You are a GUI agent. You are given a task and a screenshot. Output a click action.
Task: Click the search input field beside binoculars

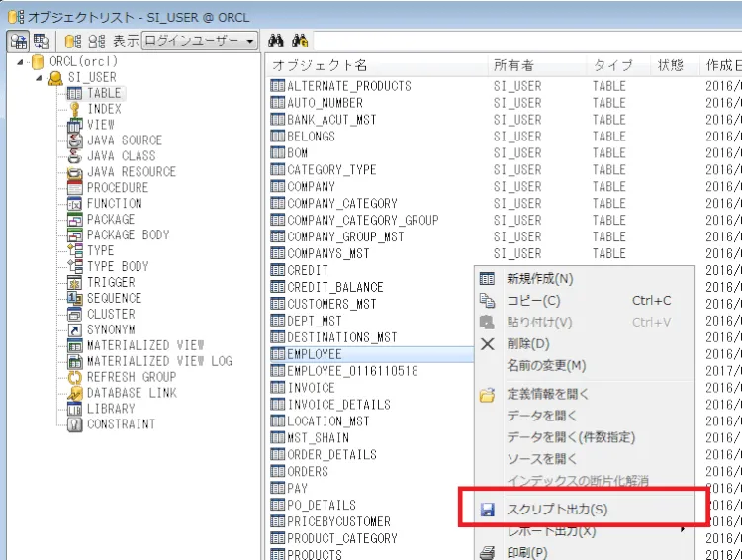click(527, 42)
